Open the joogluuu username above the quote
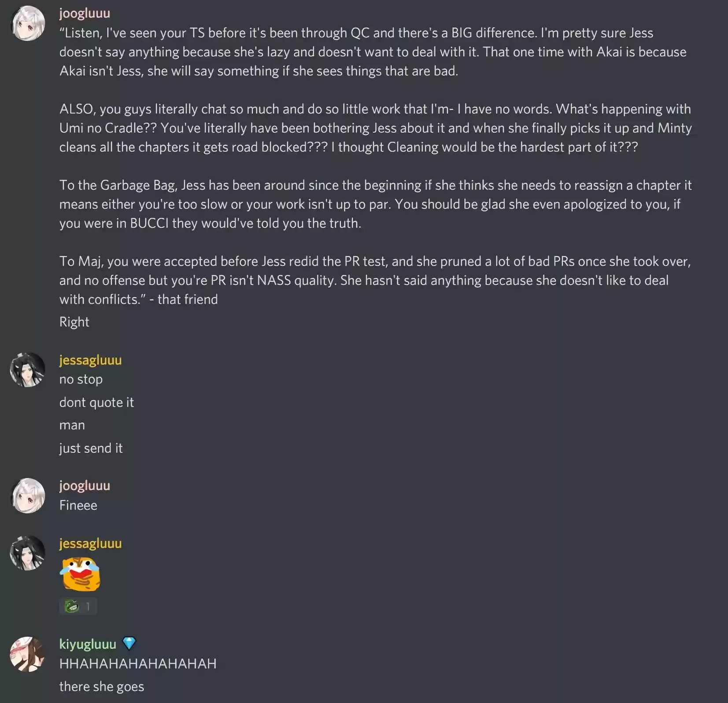The width and height of the screenshot is (728, 703). pos(85,13)
